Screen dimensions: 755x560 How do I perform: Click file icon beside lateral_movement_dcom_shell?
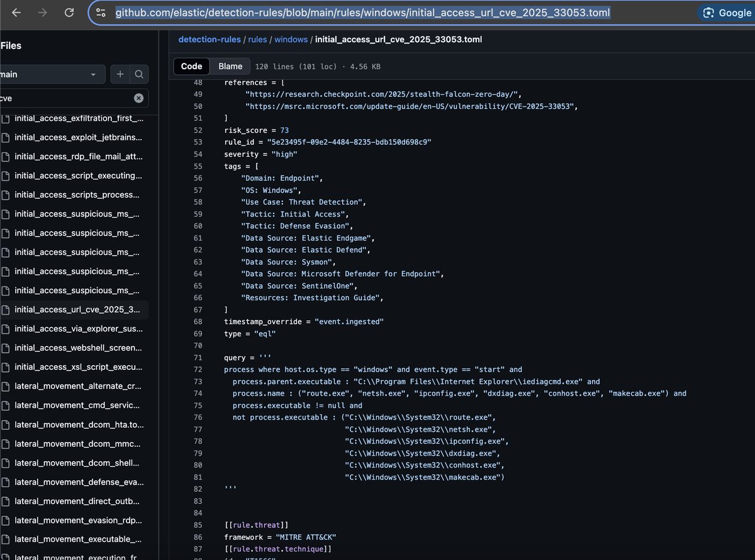click(x=5, y=463)
